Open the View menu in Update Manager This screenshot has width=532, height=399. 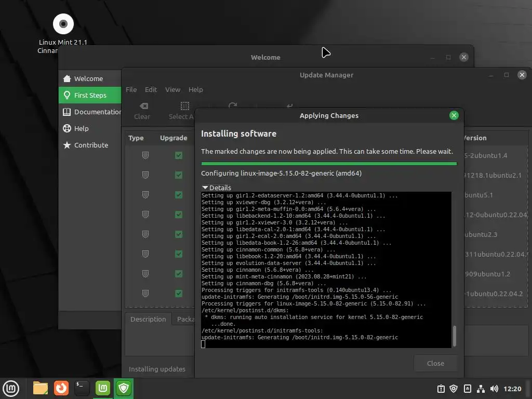point(172,89)
